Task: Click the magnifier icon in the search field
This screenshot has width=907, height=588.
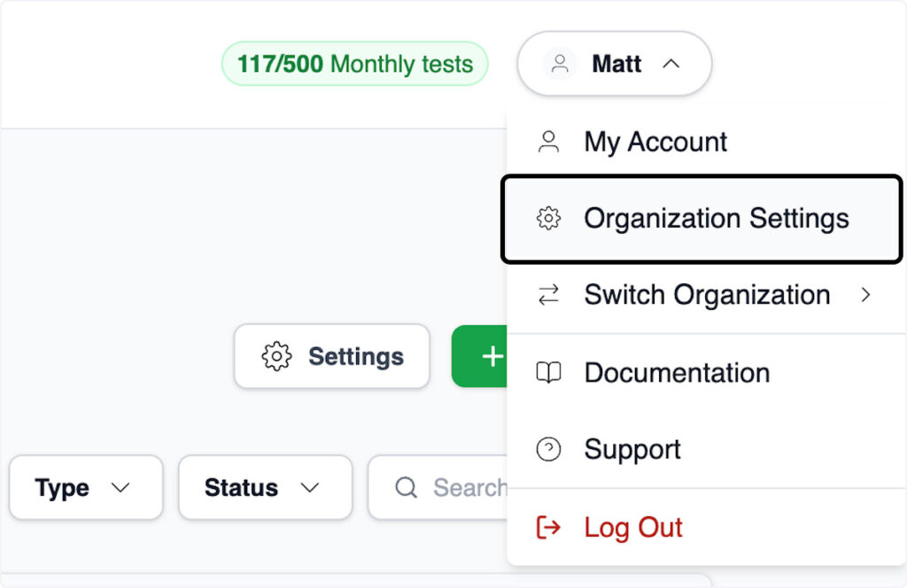Action: pyautogui.click(x=407, y=488)
